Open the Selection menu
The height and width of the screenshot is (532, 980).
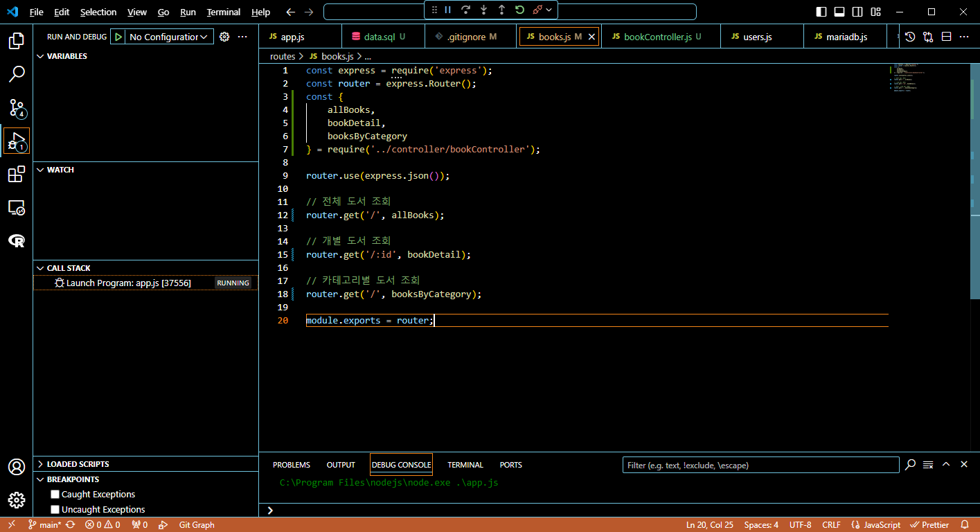tap(98, 12)
